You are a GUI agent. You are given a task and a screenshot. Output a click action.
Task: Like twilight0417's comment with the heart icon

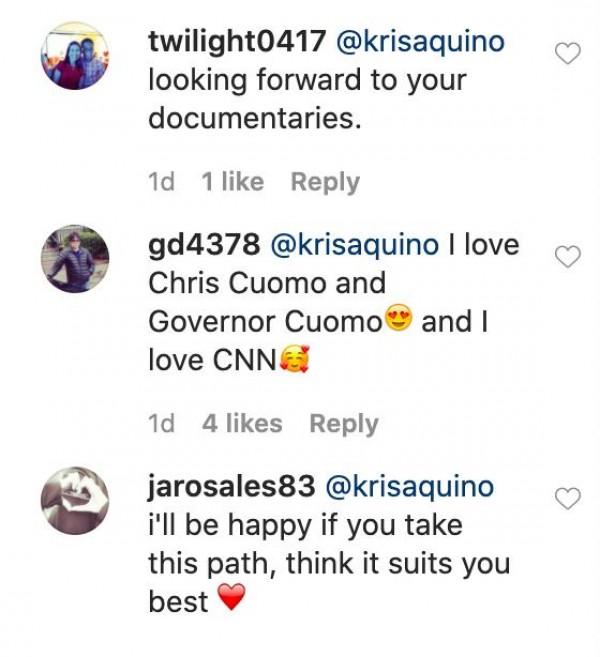(568, 54)
